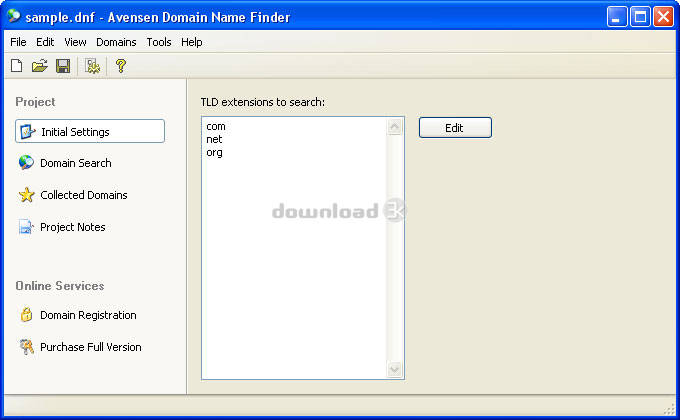Minimize the Avensen Domain Name Finder window
The image size is (680, 420).
pos(617,17)
